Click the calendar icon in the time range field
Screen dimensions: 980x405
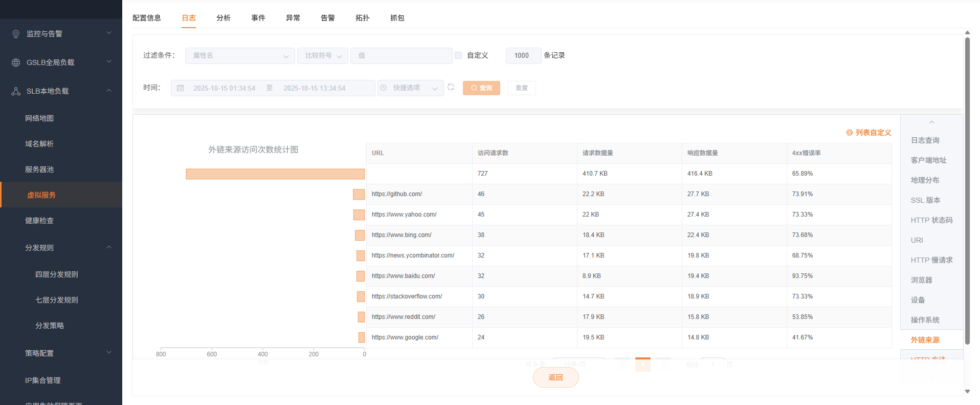(x=181, y=88)
